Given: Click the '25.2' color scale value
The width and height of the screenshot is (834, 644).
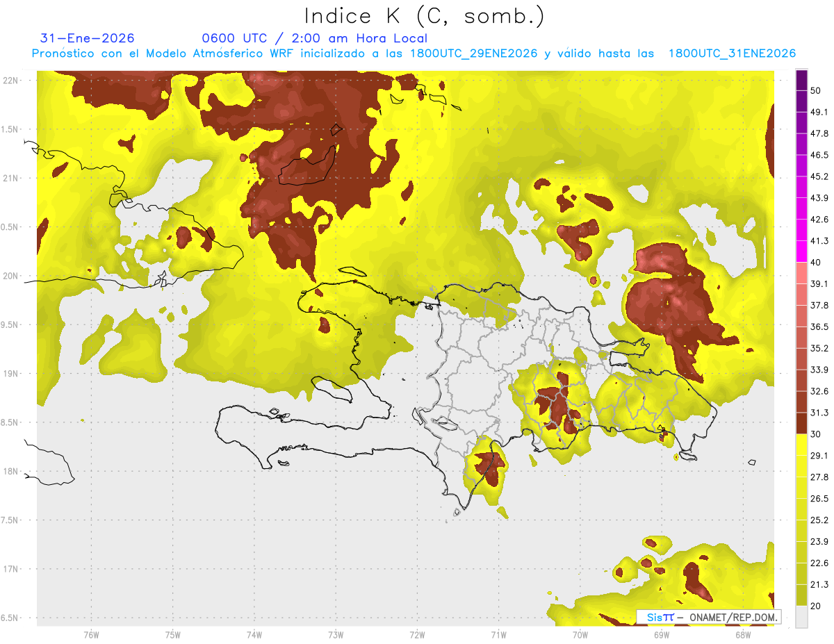Looking at the screenshot, I should pyautogui.click(x=819, y=520).
